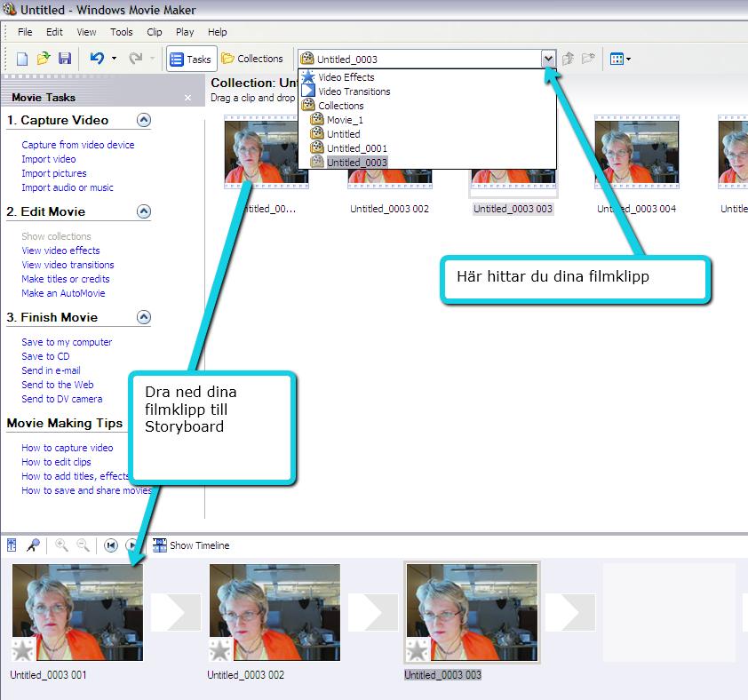
Task: Click Capture from video device link
Action: click(x=78, y=145)
